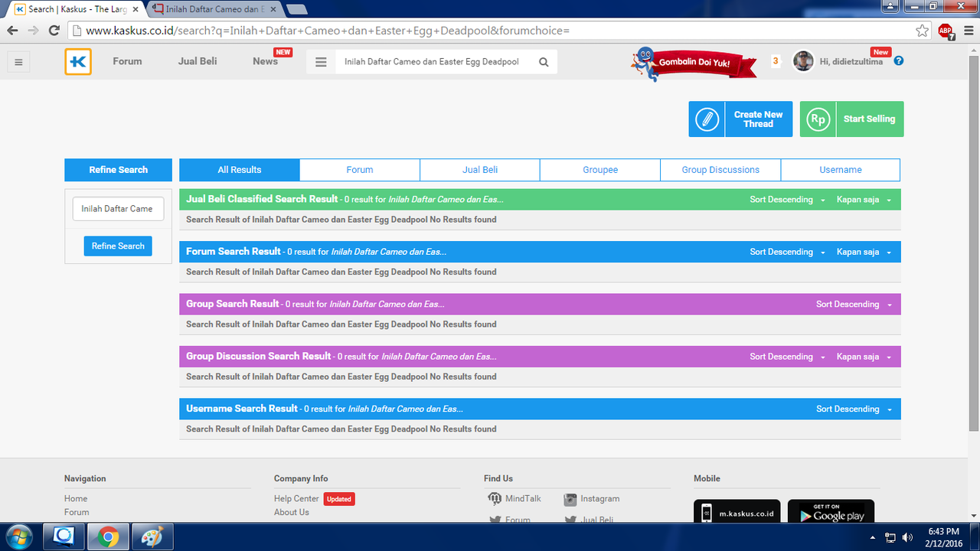Switch to the Jual Beli results tab
This screenshot has width=980, height=551.
tap(480, 170)
